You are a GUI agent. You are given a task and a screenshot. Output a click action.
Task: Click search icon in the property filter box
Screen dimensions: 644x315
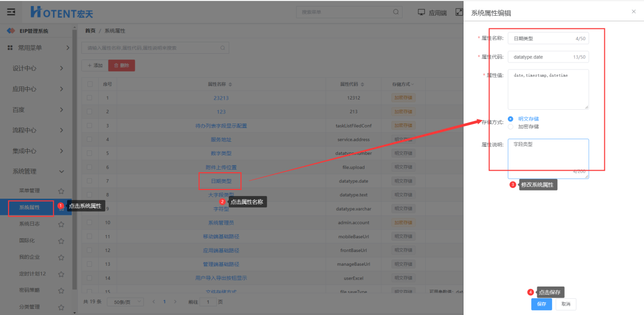pyautogui.click(x=223, y=48)
